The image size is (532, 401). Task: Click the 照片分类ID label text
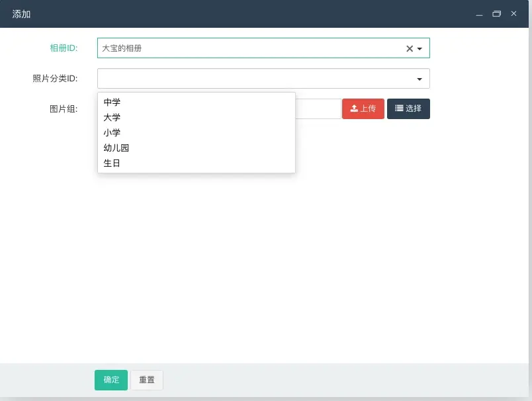[55, 79]
